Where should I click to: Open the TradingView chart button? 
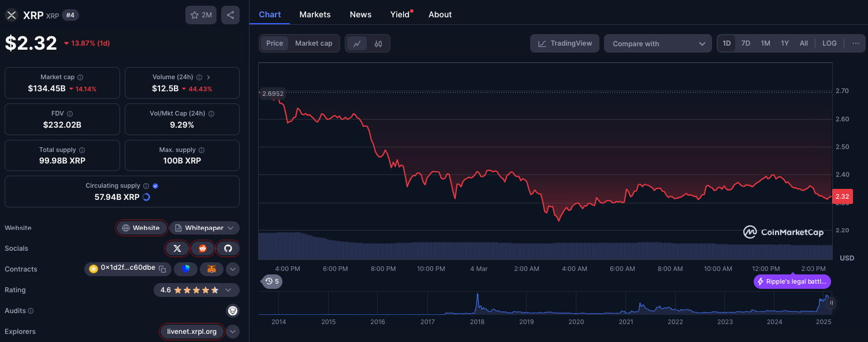point(565,43)
